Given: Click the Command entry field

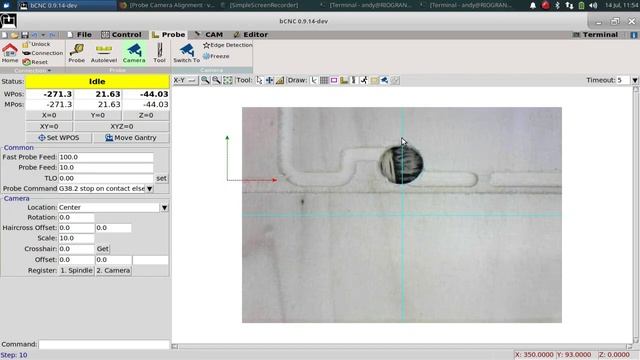Looking at the screenshot, I should (x=104, y=344).
